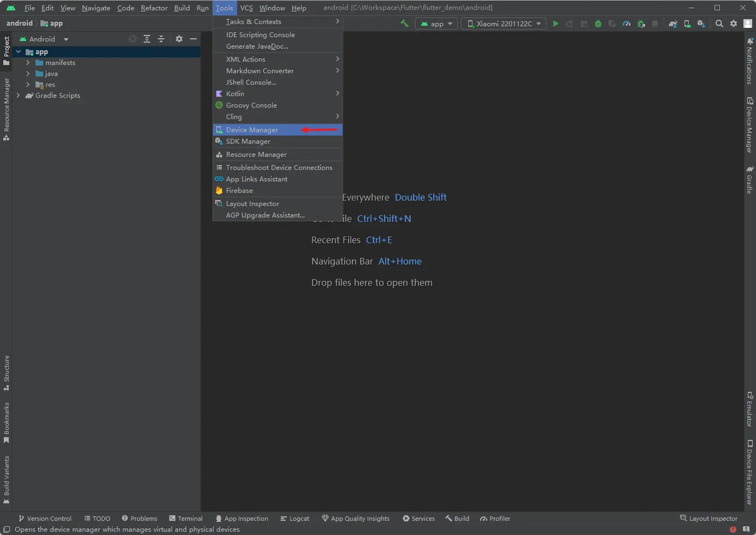Open the app run configuration dropdown
The image size is (756, 535).
[436, 23]
